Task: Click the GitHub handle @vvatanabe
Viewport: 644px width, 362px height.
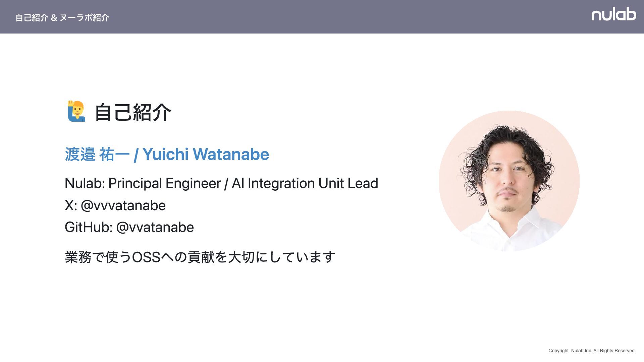Action: click(x=155, y=228)
